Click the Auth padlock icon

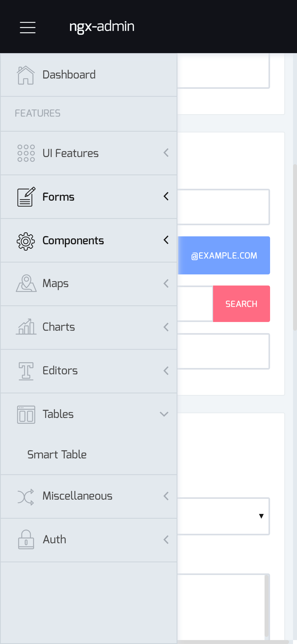pyautogui.click(x=26, y=539)
